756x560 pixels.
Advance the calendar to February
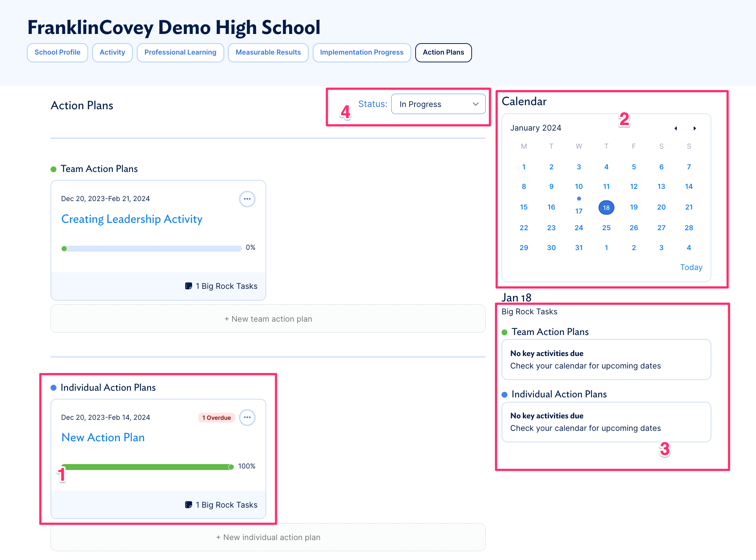click(x=695, y=128)
